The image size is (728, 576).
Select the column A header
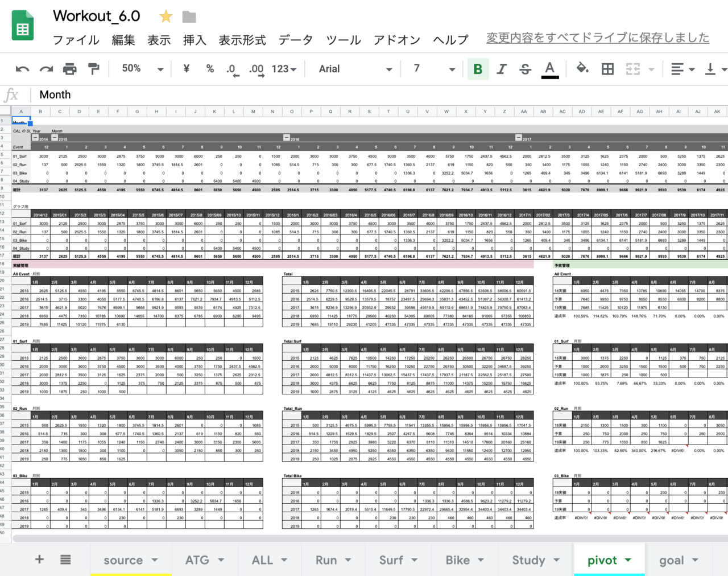click(21, 112)
